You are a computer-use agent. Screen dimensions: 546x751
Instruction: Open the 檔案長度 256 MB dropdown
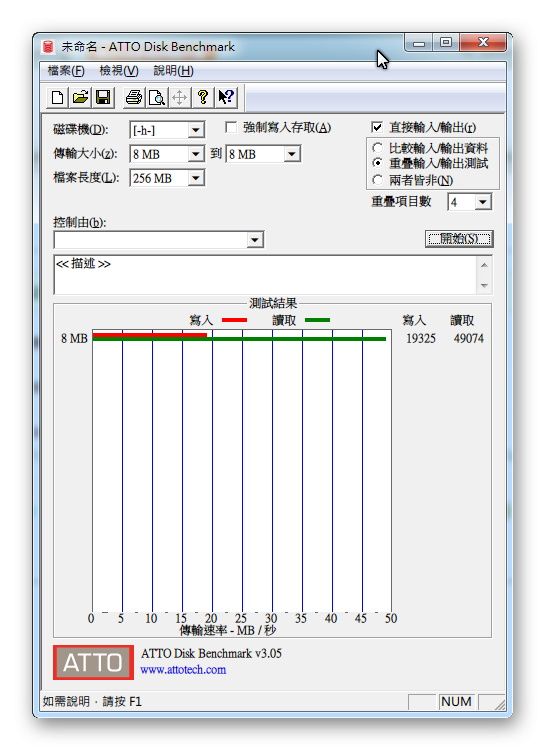tap(195, 178)
